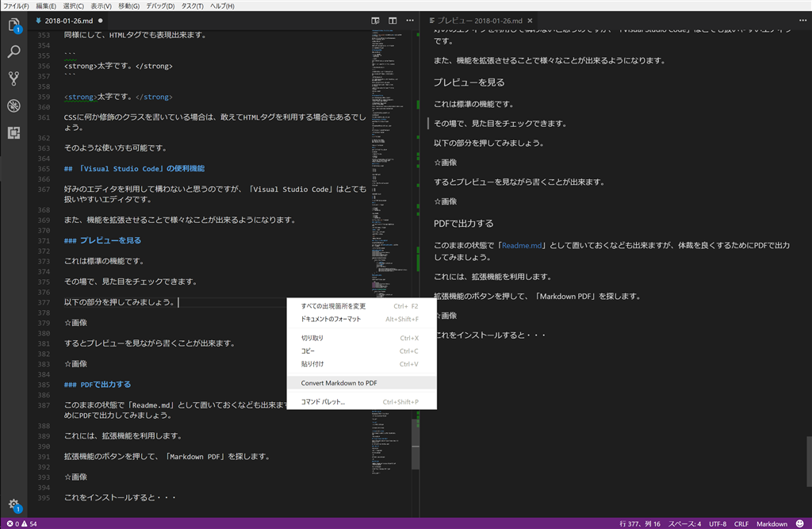812x529 pixels.
Task: Change the Markdown language mode selector
Action: [772, 523]
